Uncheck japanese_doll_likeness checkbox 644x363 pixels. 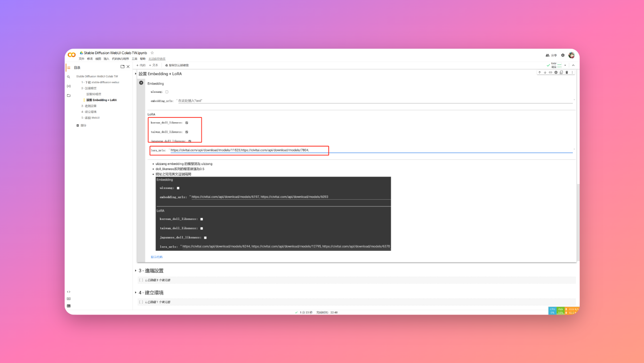coord(190,141)
